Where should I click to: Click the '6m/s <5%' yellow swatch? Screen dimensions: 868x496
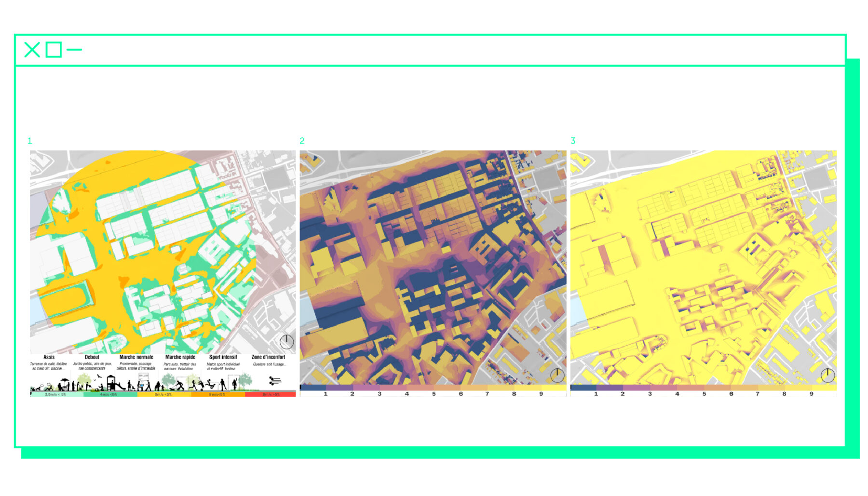(164, 394)
